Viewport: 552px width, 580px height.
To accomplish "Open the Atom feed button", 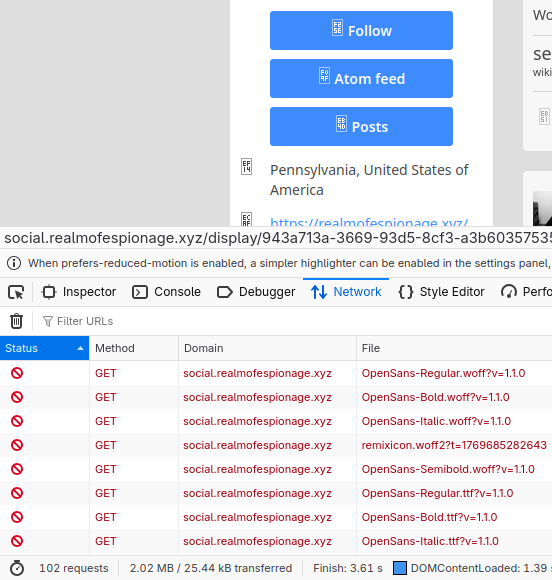I will (361, 78).
